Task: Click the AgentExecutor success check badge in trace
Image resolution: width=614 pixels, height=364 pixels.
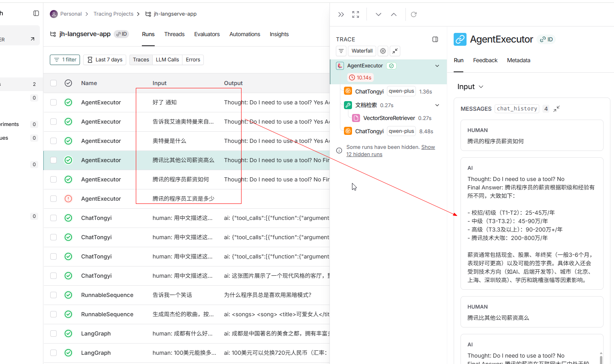Action: [x=391, y=66]
